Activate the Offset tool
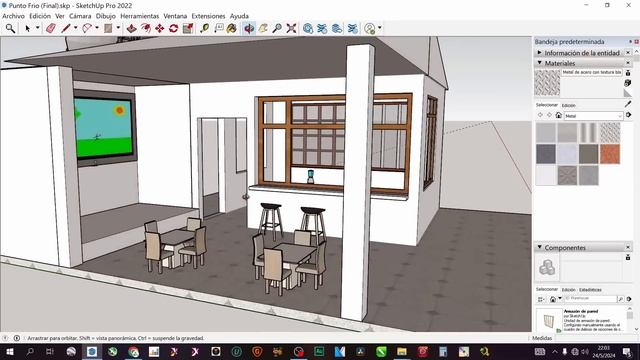 point(145,28)
